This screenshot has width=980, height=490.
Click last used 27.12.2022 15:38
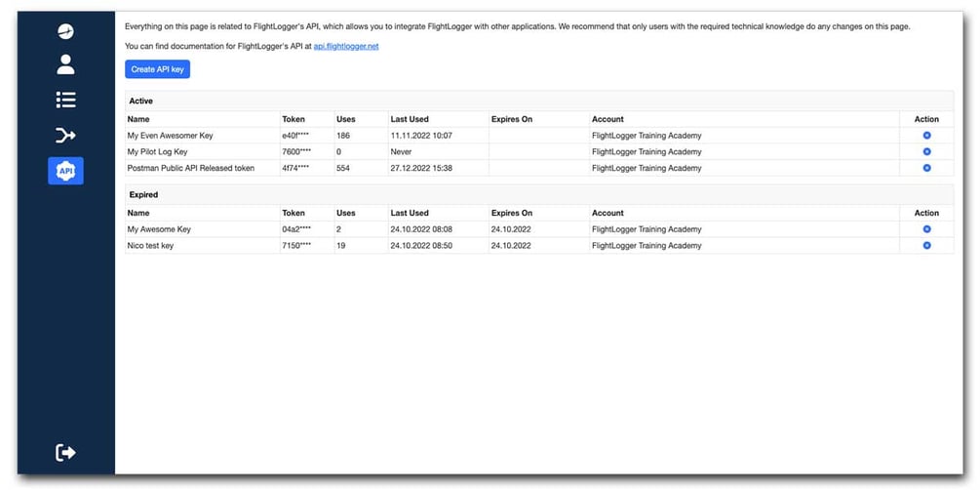tap(421, 168)
